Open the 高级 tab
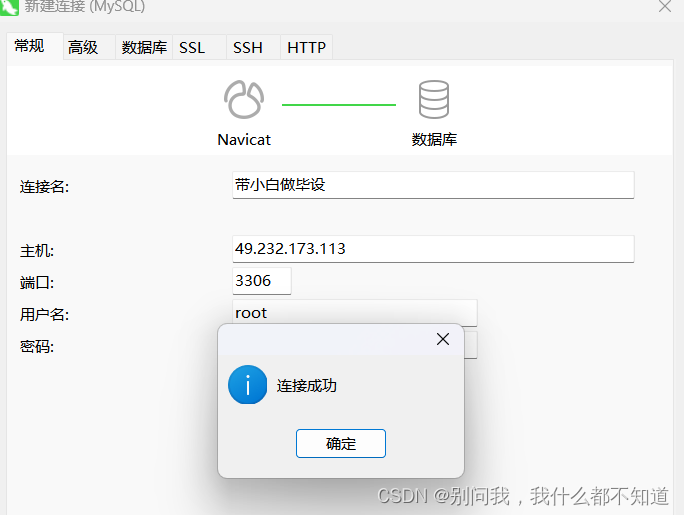The height and width of the screenshot is (515, 684). coord(89,47)
